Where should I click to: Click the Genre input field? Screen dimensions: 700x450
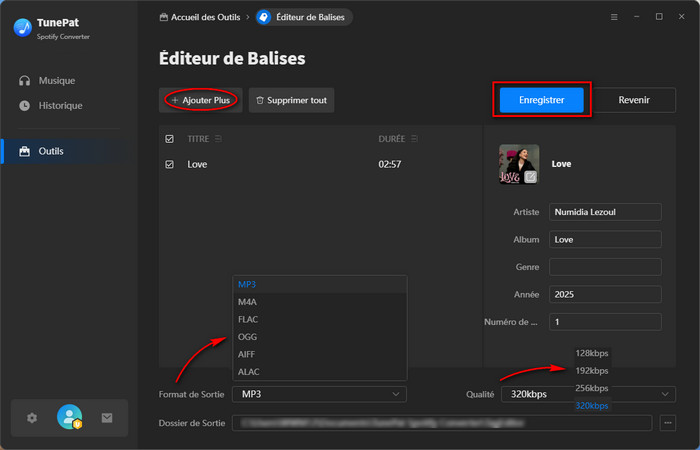[605, 267]
